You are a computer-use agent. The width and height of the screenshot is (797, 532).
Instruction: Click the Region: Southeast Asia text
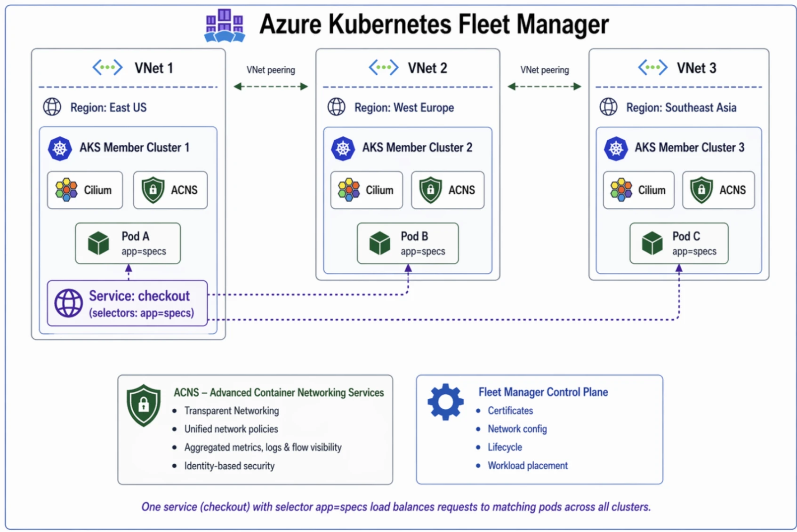click(x=681, y=108)
